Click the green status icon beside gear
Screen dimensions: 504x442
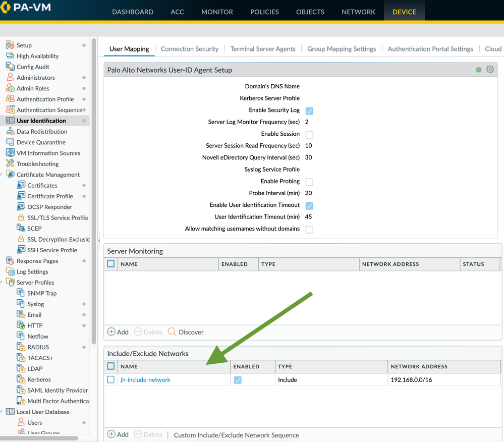[x=478, y=70]
